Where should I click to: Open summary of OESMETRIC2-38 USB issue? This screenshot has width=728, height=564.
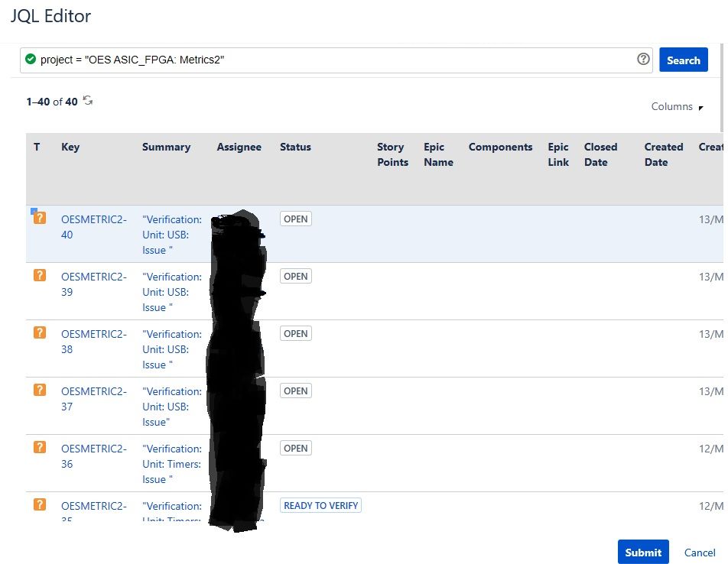pyautogui.click(x=172, y=349)
